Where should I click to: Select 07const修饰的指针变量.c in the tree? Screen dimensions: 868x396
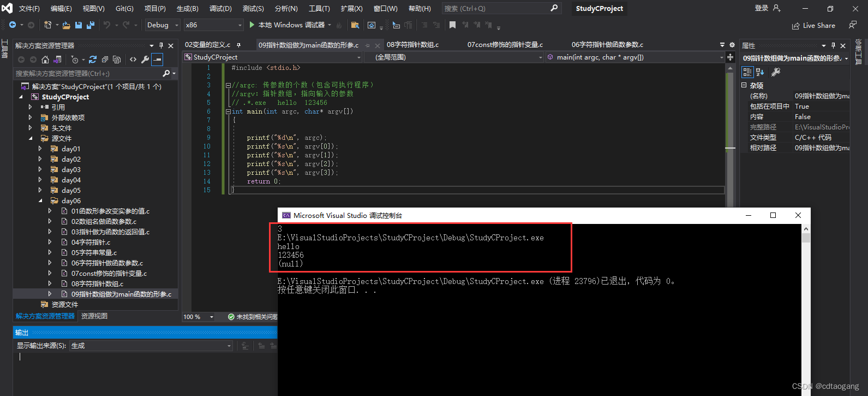point(109,273)
